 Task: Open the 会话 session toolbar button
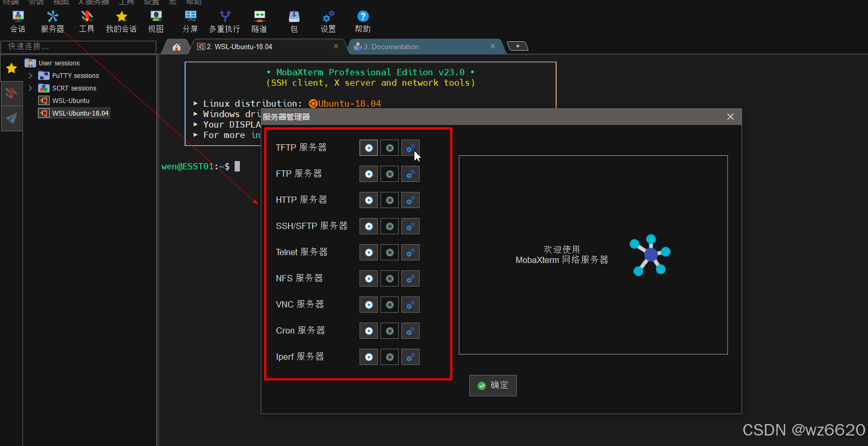click(x=18, y=22)
